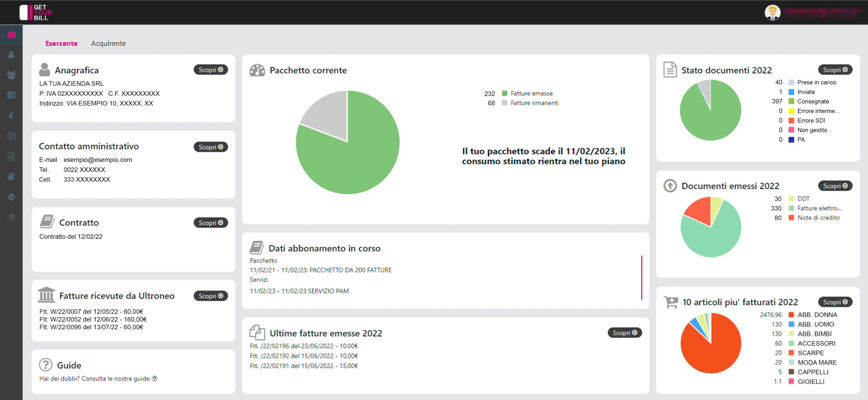868x400 pixels.
Task: Toggle the Consegnate green legend swatch
Action: pyautogui.click(x=791, y=101)
